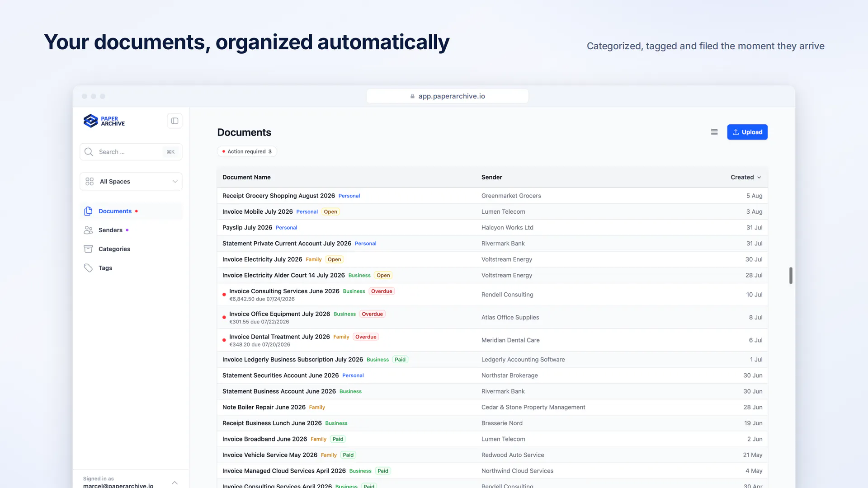This screenshot has width=868, height=488.
Task: Open the Tags section
Action: click(131, 268)
